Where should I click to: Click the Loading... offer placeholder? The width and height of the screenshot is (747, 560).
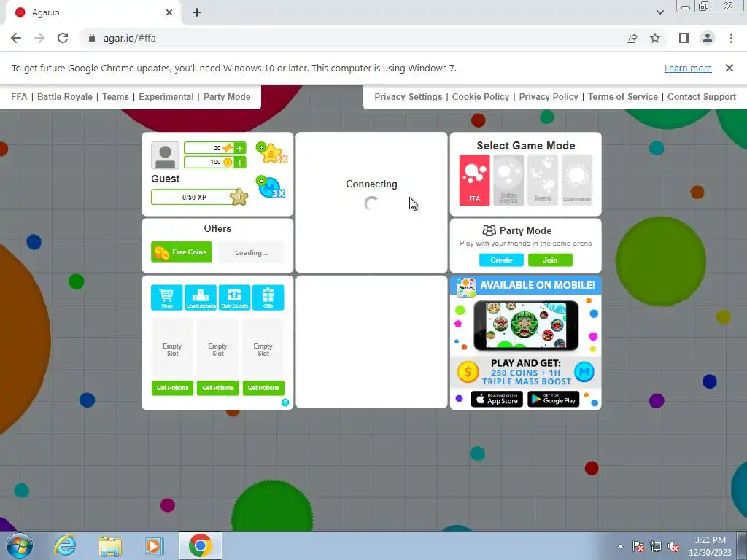click(x=251, y=252)
